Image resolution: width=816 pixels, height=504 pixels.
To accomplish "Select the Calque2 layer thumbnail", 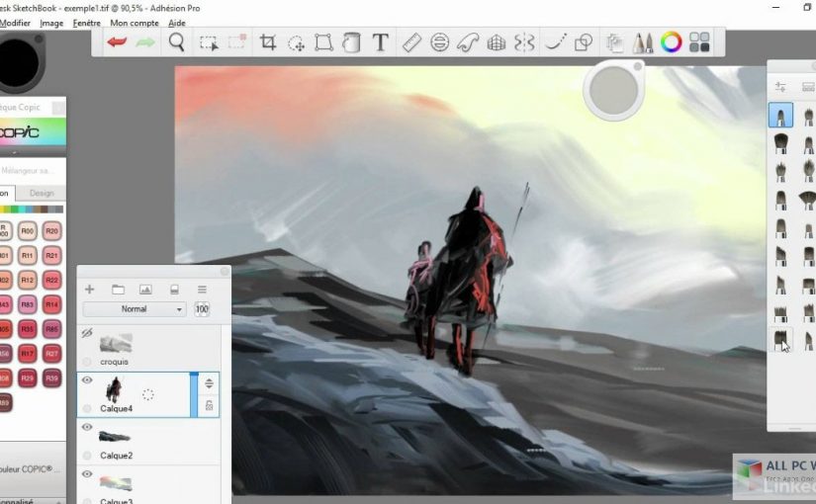I will (x=115, y=437).
